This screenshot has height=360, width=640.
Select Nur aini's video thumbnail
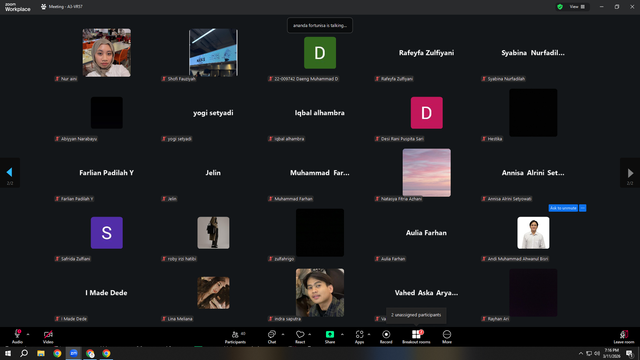tap(107, 53)
